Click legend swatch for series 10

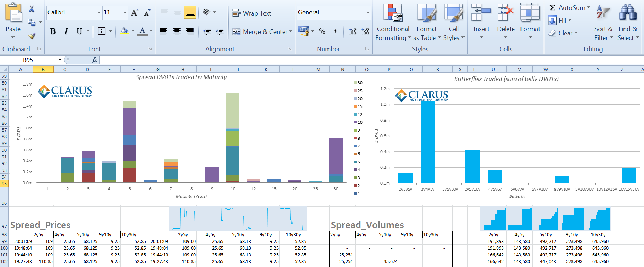click(x=355, y=122)
